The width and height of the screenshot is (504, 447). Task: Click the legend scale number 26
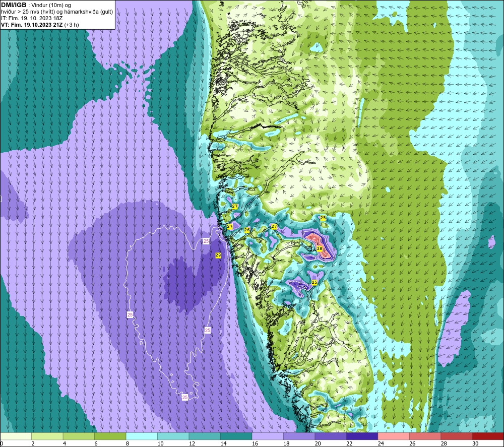(x=412, y=443)
